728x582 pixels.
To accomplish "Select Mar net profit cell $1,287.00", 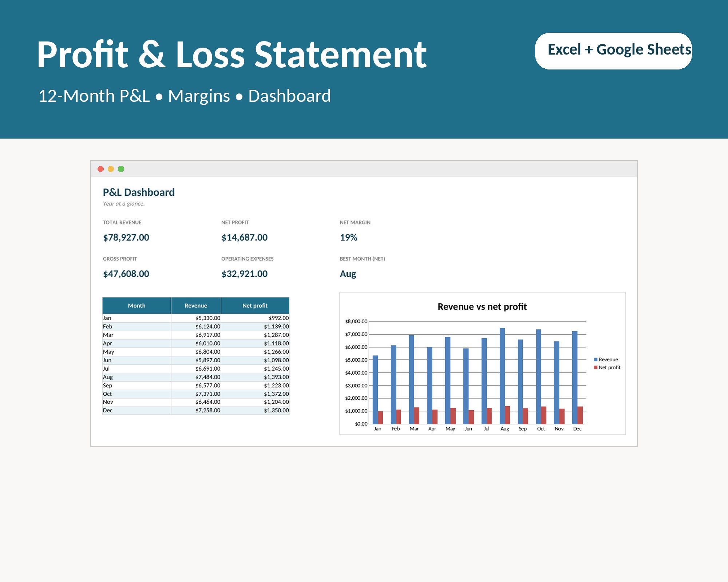I will (255, 335).
